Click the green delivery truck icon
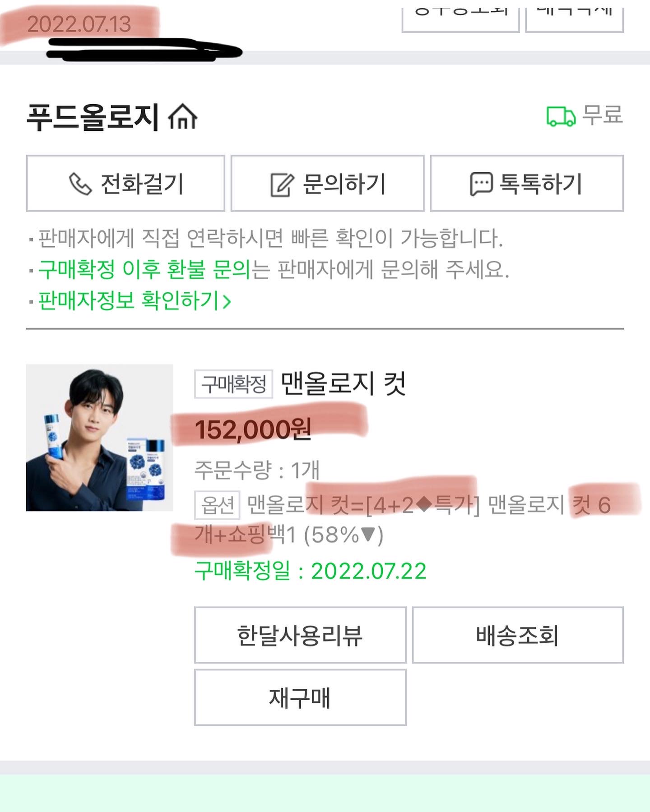 [561, 116]
